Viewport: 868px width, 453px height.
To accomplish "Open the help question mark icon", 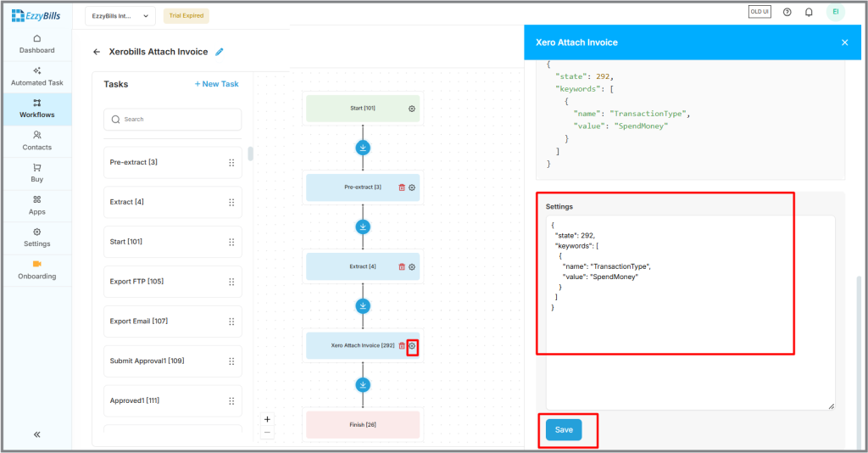I will [787, 12].
